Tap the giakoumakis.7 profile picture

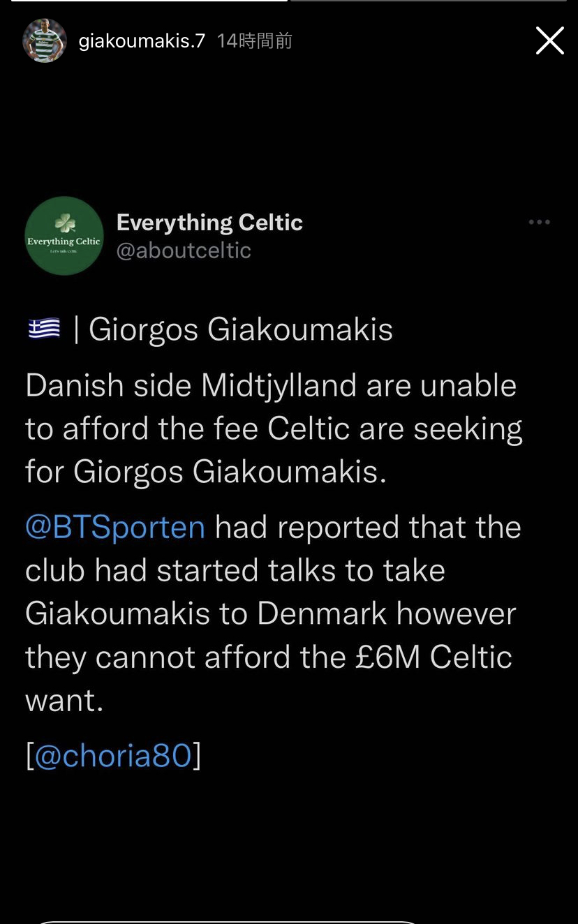tap(45, 40)
